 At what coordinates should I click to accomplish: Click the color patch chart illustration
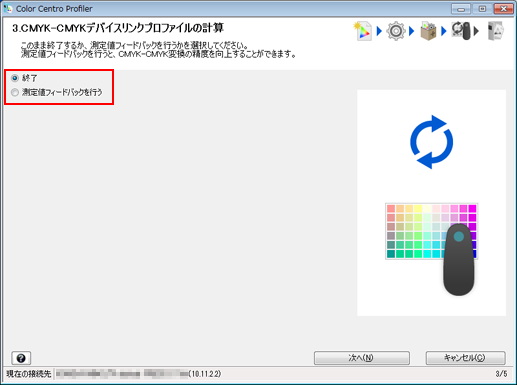[431, 231]
